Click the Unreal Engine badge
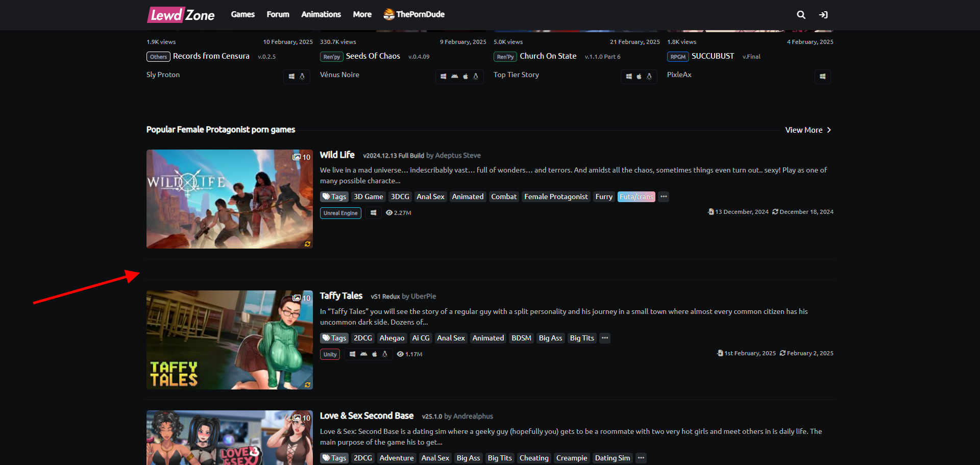 pyautogui.click(x=340, y=213)
